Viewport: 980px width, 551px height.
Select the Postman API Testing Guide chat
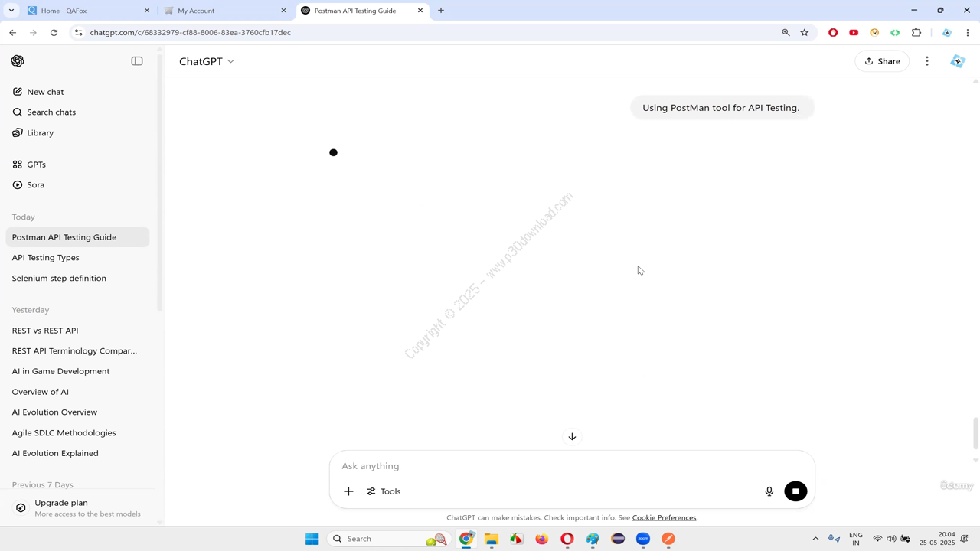(x=78, y=237)
